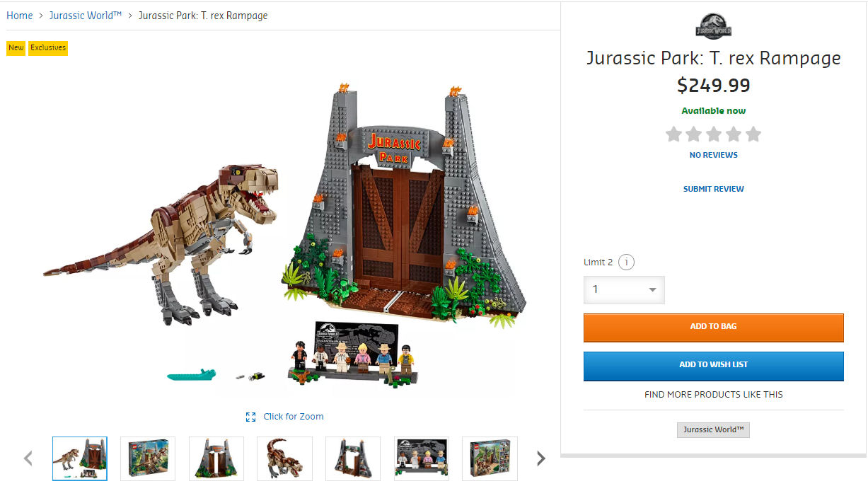This screenshot has width=868, height=491.
Task: Open Submit Review link
Action: pos(713,189)
